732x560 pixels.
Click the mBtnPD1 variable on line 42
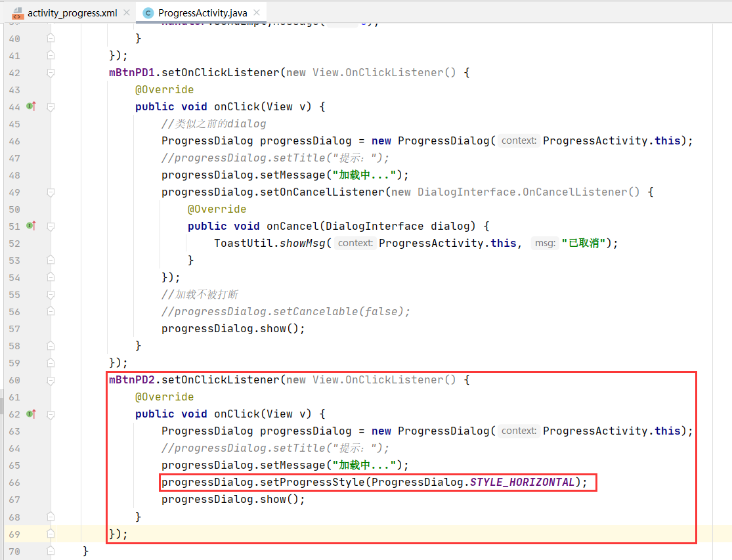click(132, 72)
